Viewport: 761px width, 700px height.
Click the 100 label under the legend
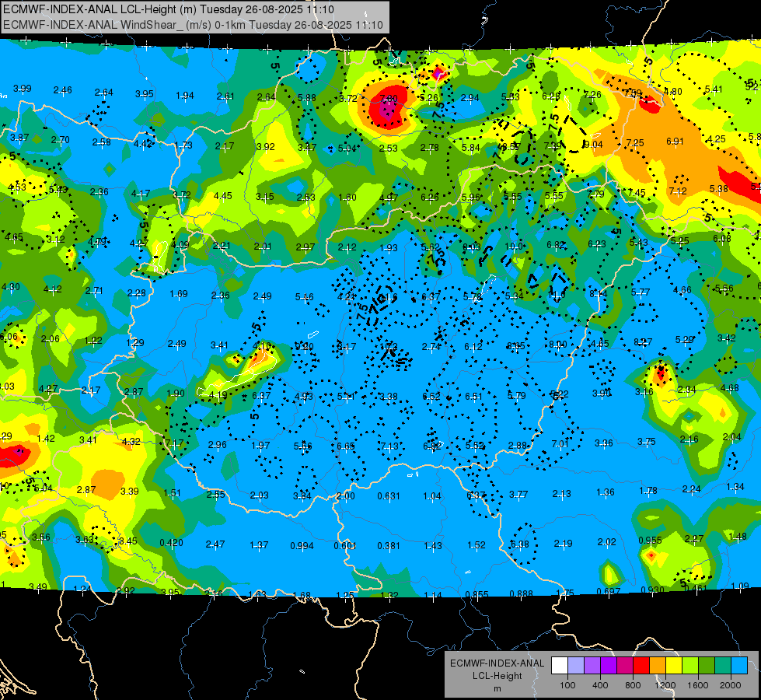point(567,685)
